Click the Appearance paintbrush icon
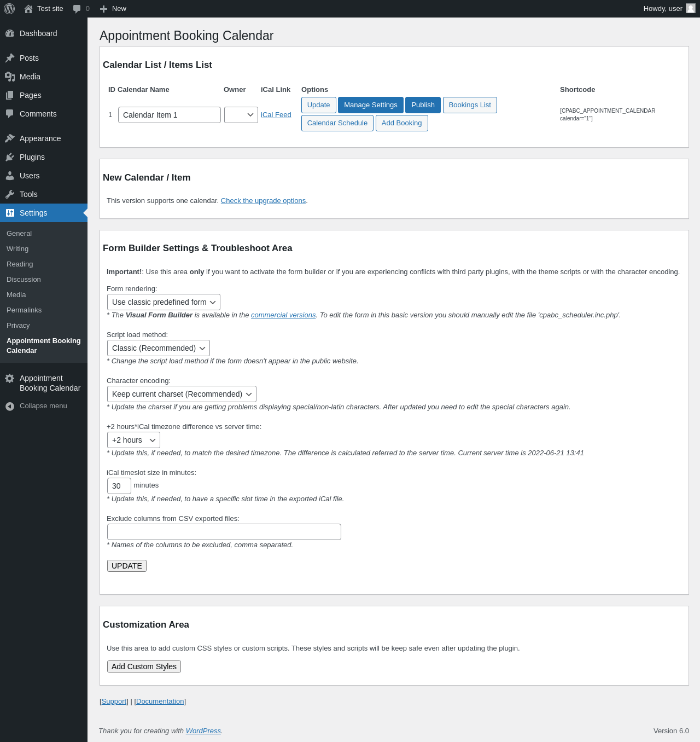 [10, 138]
